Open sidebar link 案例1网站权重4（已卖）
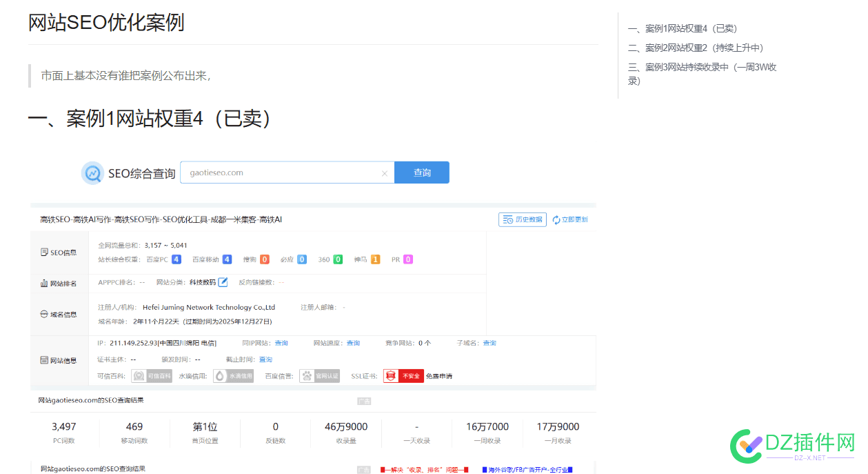 pos(683,29)
